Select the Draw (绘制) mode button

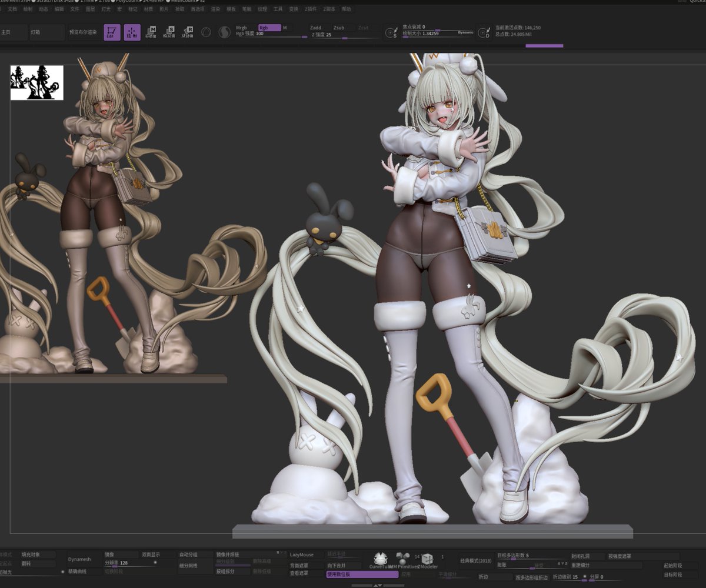tap(132, 32)
